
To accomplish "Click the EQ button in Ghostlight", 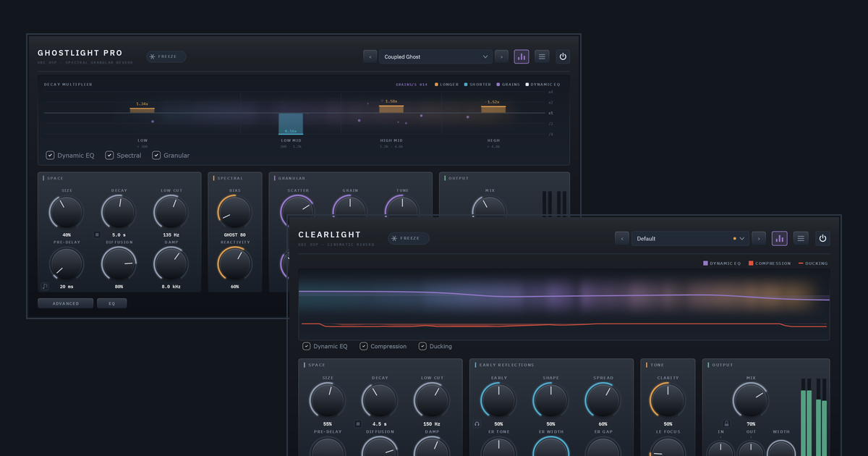I will 112,303.
